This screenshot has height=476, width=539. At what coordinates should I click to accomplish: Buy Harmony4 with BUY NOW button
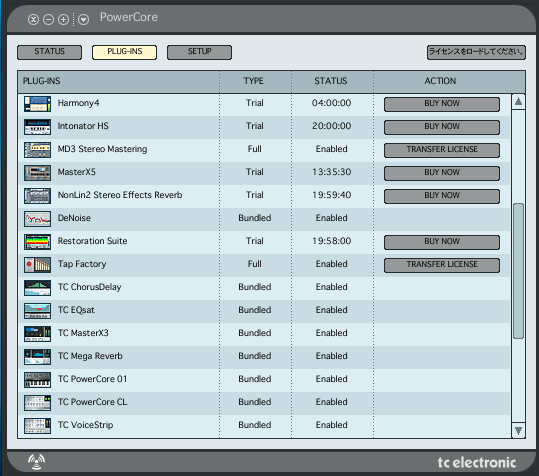pyautogui.click(x=442, y=104)
